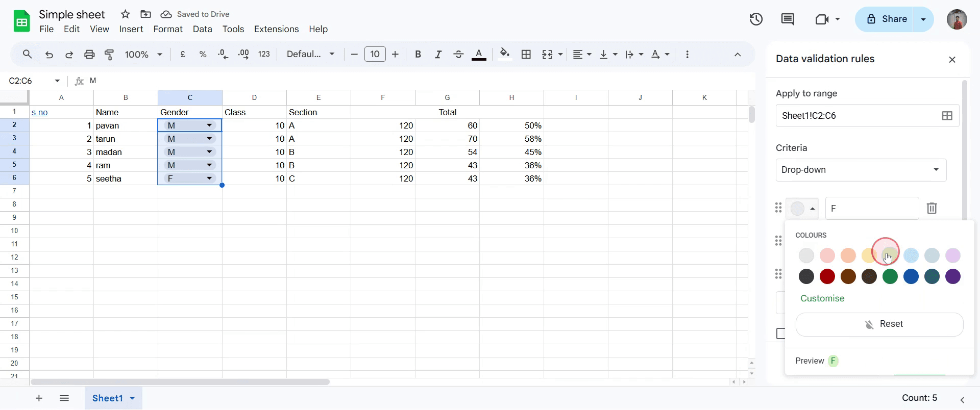Open all sheets list
Screen dimensions: 980x410
64,398
